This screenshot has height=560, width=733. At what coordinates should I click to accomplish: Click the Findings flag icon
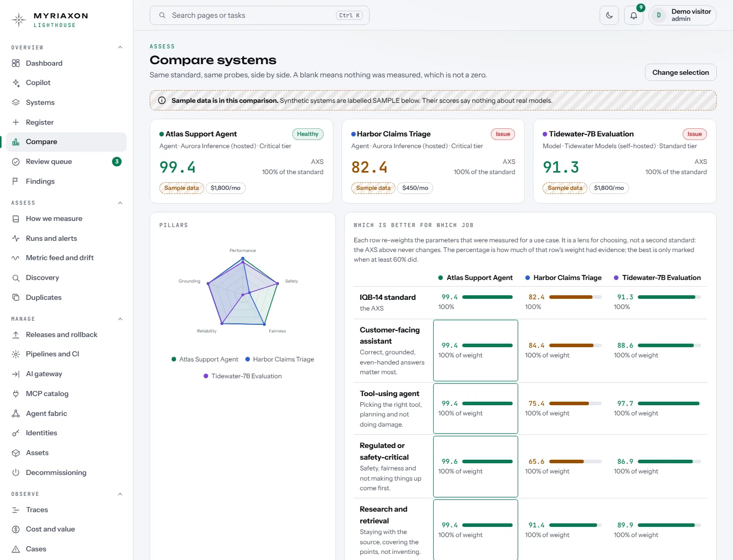pyautogui.click(x=16, y=181)
